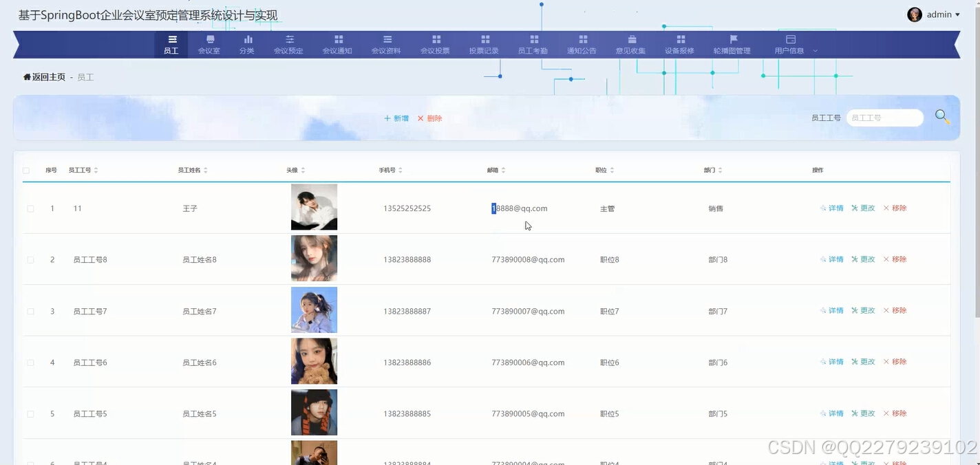Select the 分类 chart icon in navbar
980x465 pixels.
(x=247, y=39)
